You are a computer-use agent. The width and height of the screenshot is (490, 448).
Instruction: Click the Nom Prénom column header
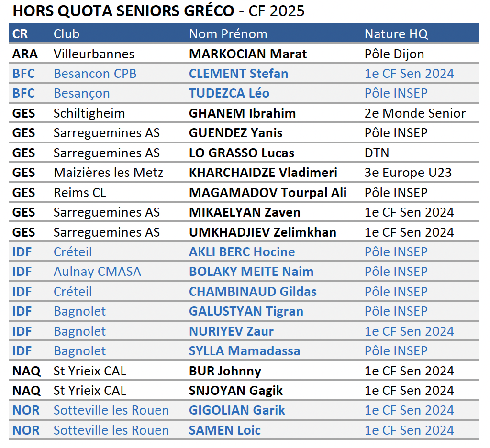coord(228,34)
